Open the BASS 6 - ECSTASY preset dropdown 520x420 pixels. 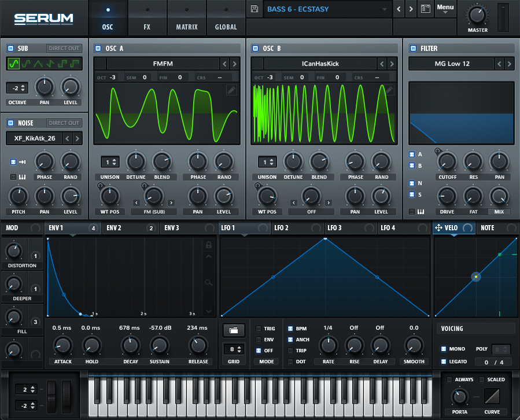click(x=327, y=9)
